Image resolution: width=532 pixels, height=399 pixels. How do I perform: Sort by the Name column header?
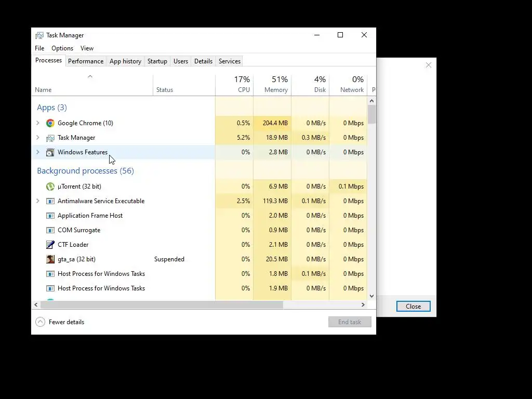[x=92, y=85]
